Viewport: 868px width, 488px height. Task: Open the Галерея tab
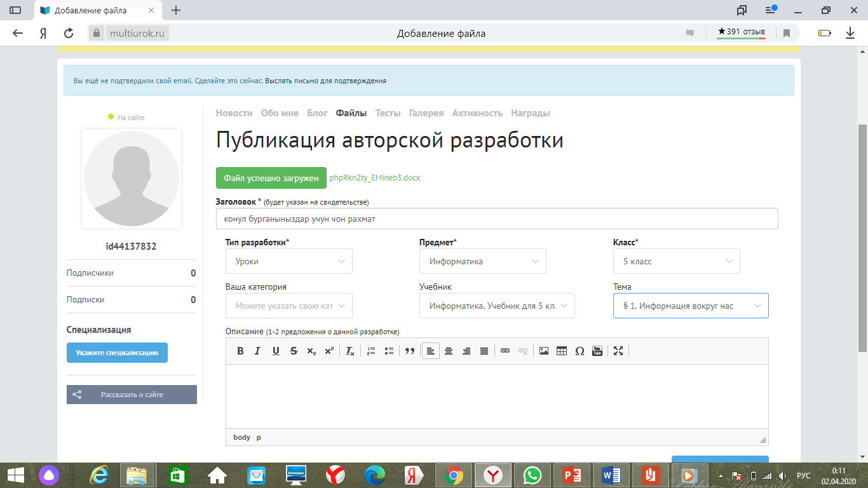pyautogui.click(x=426, y=113)
